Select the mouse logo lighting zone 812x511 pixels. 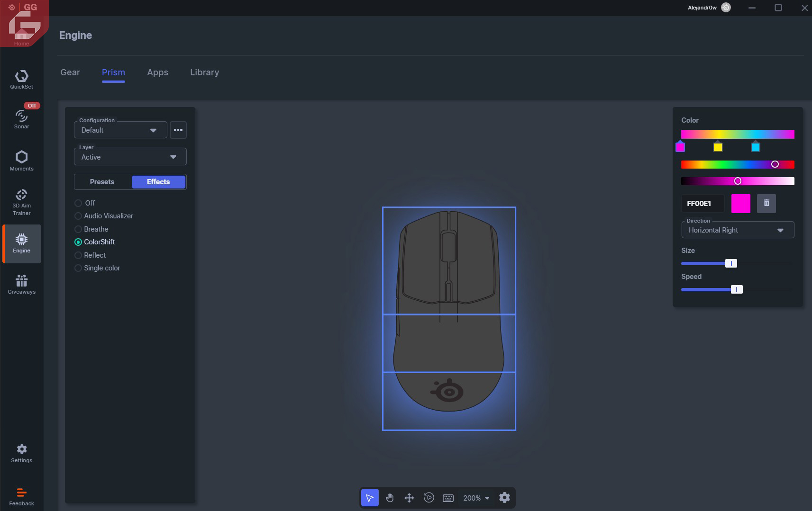point(449,401)
